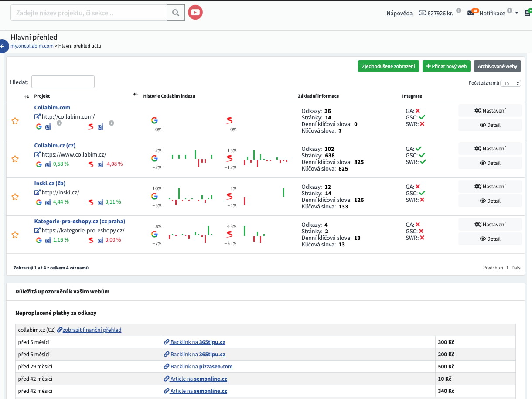This screenshot has width=532, height=399.
Task: Open the Inski.cz (čb) project link
Action: [x=50, y=183]
